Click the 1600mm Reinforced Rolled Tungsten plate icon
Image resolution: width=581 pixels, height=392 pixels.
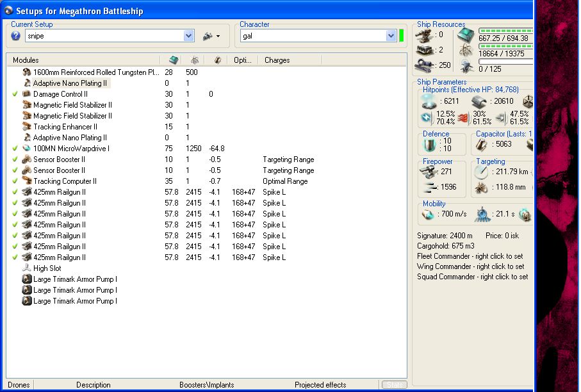27,72
